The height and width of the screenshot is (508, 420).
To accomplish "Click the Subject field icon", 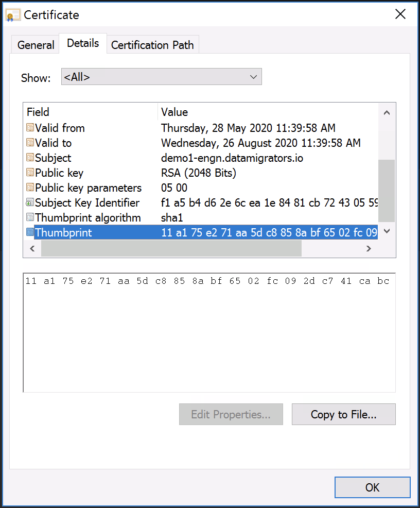I will coord(30,158).
